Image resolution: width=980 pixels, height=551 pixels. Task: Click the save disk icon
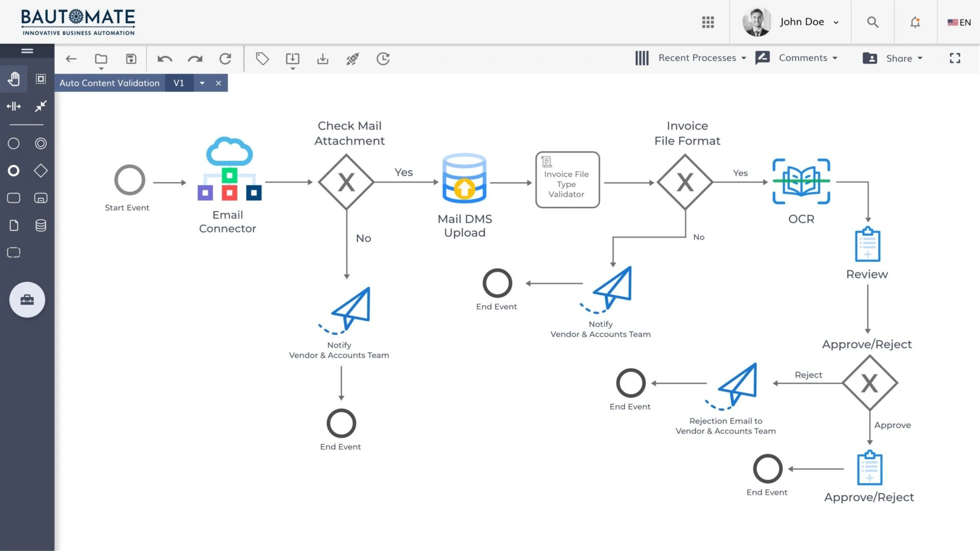131,59
